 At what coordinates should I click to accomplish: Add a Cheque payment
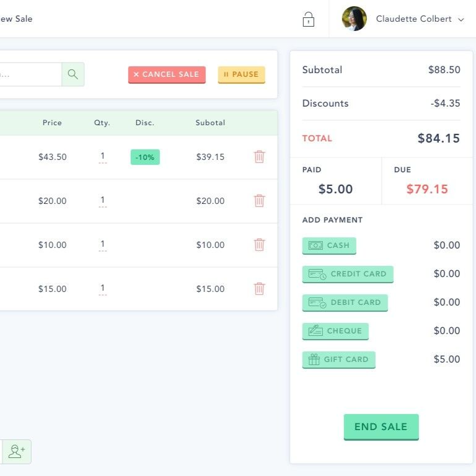click(x=335, y=331)
